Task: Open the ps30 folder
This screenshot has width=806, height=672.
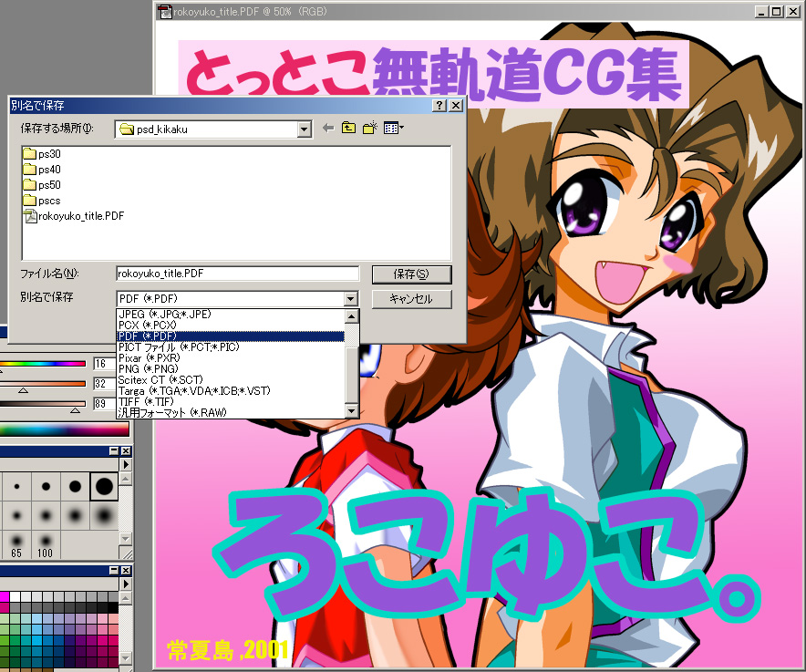Action: point(42,154)
